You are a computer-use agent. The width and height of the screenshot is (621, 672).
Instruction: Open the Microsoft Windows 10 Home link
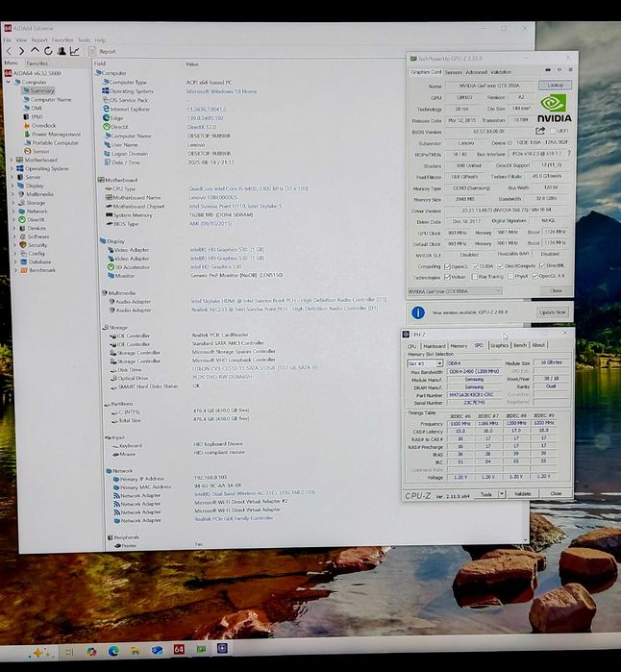[x=221, y=91]
